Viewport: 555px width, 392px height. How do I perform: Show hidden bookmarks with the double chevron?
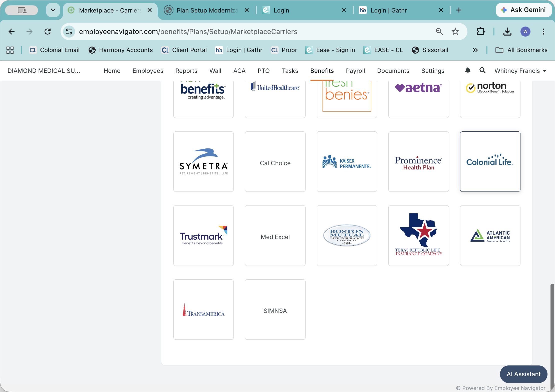pos(475,50)
